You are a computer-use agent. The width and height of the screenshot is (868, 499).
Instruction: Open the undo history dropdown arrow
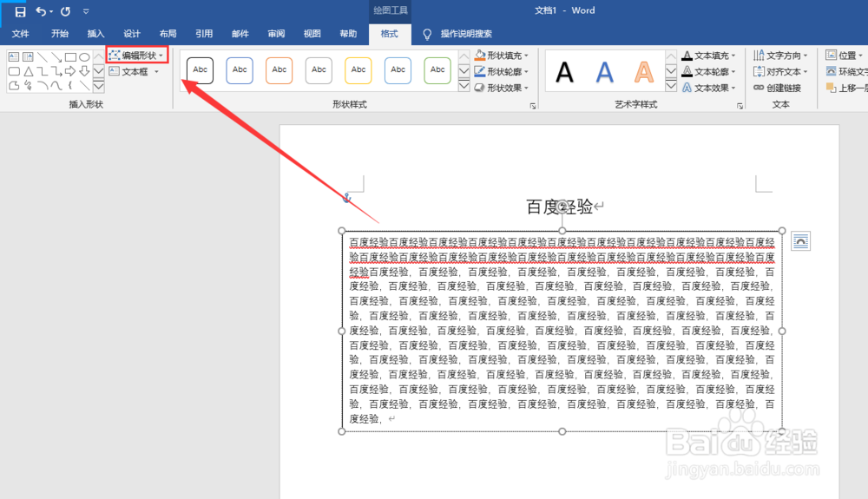point(51,11)
